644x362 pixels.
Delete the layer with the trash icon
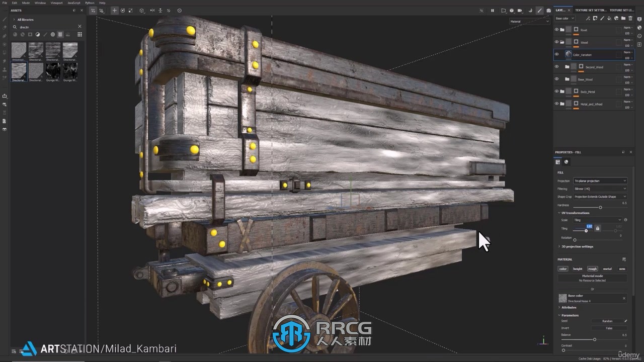(630, 19)
